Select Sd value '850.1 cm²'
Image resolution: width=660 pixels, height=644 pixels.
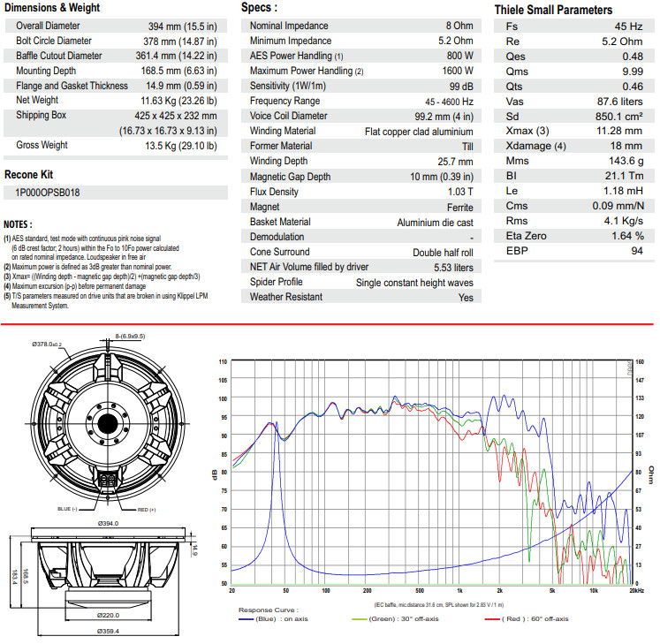(x=618, y=117)
